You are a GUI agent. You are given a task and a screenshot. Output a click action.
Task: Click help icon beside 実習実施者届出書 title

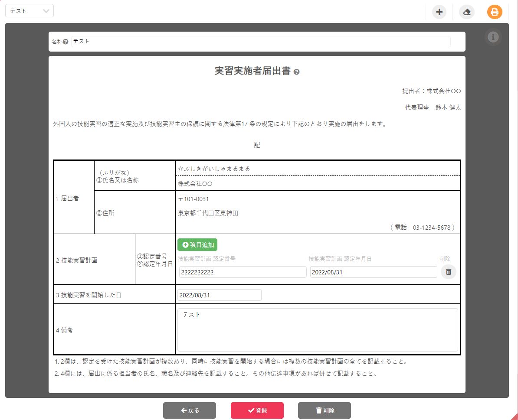[296, 72]
